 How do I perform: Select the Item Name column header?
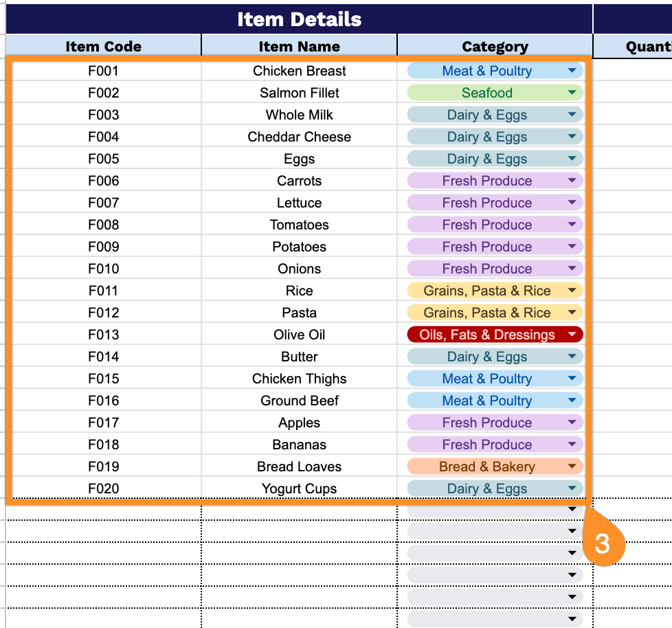point(299,47)
